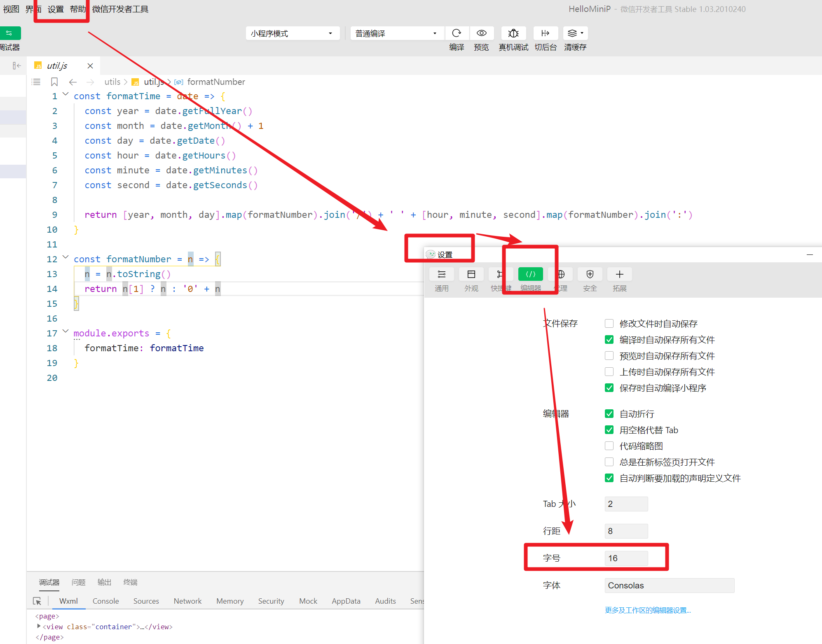This screenshot has height=644, width=822.
Task: Click element inspector icon in debugger
Action: (37, 601)
